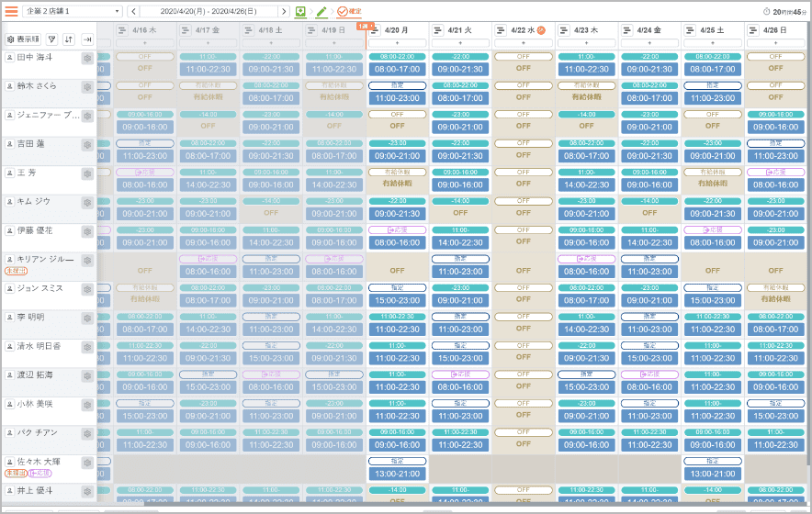Screen dimensions: 812x514
Task: Click the plus bar under 4/20 月
Action: [397, 43]
